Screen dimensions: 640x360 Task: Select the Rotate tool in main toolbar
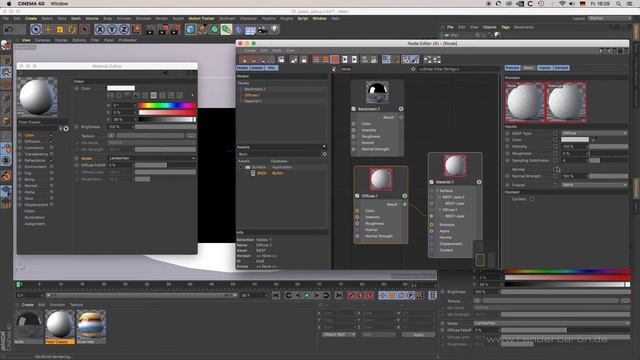click(x=72, y=29)
